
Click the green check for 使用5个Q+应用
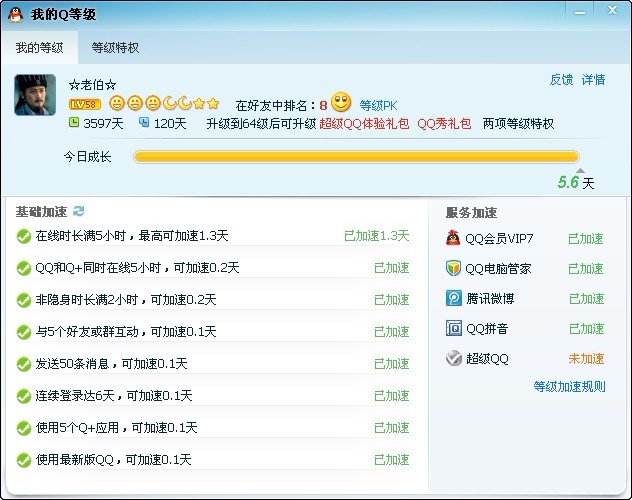(x=24, y=428)
